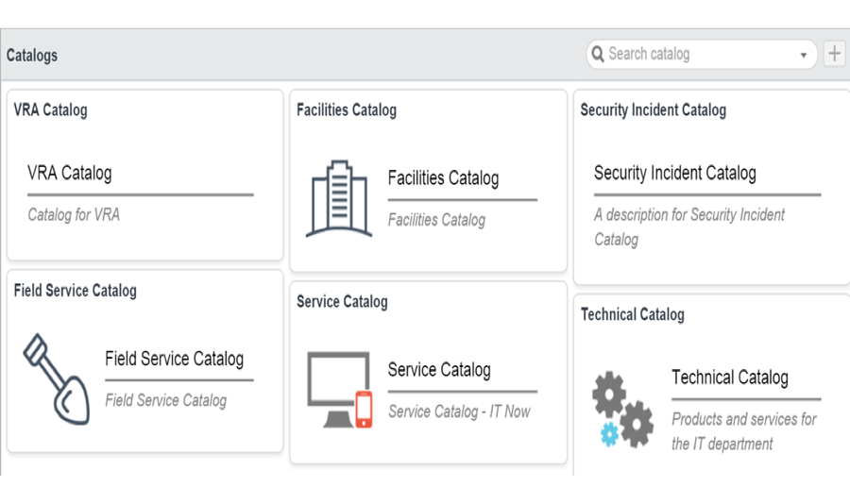Click the Service Catalog monitor icon
The height and width of the screenshot is (504, 850).
pyautogui.click(x=340, y=390)
